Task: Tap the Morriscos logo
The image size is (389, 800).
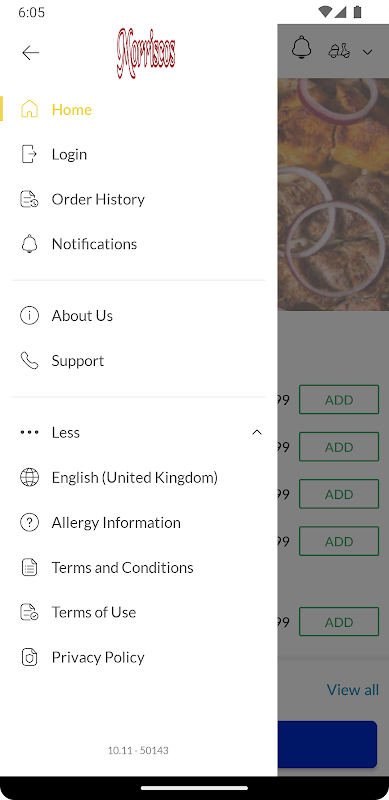Action: 146,53
